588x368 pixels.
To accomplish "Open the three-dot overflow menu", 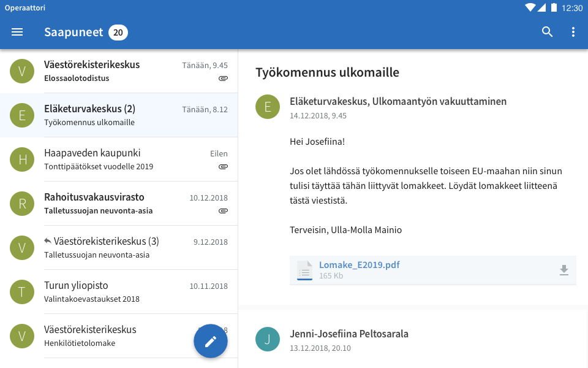I will coord(573,33).
